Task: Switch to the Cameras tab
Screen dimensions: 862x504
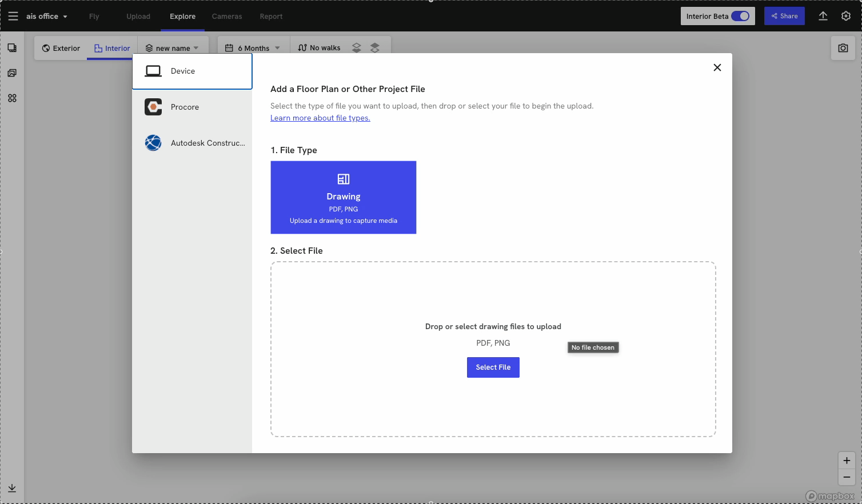Action: (x=227, y=17)
